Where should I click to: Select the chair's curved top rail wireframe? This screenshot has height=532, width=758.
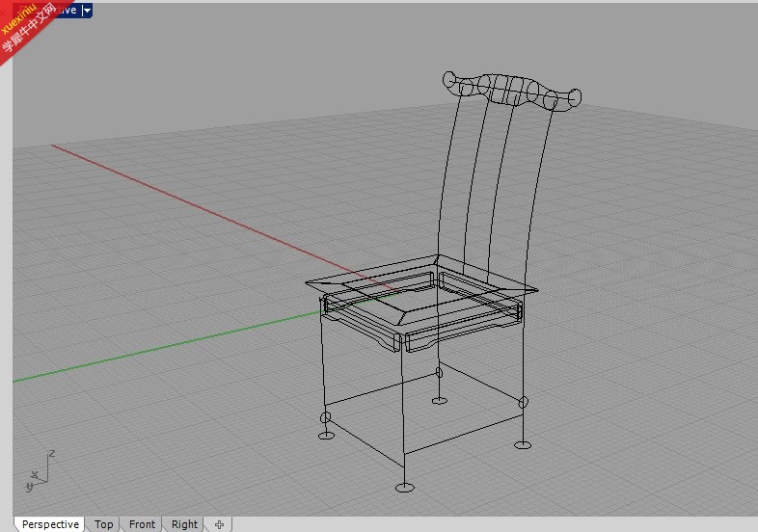point(512,91)
